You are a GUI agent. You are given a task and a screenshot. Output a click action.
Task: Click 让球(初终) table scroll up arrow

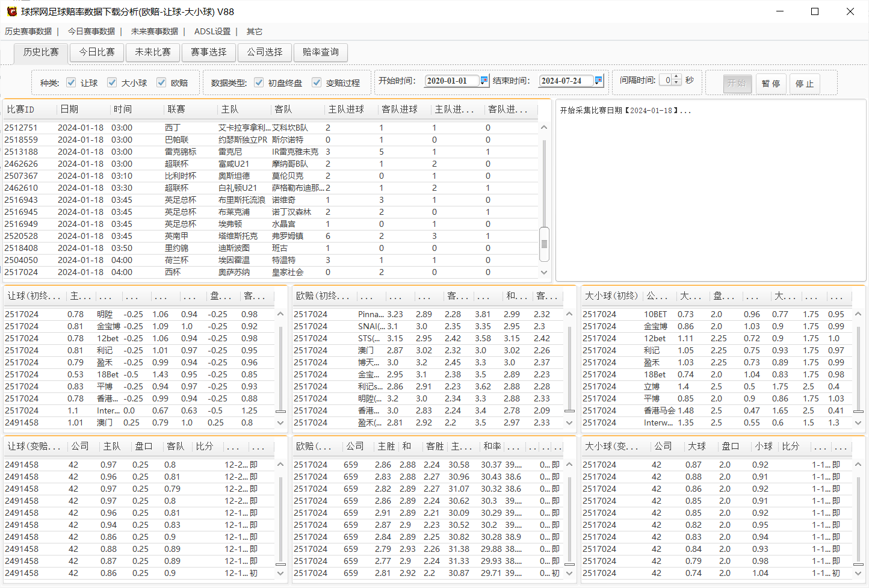click(280, 314)
